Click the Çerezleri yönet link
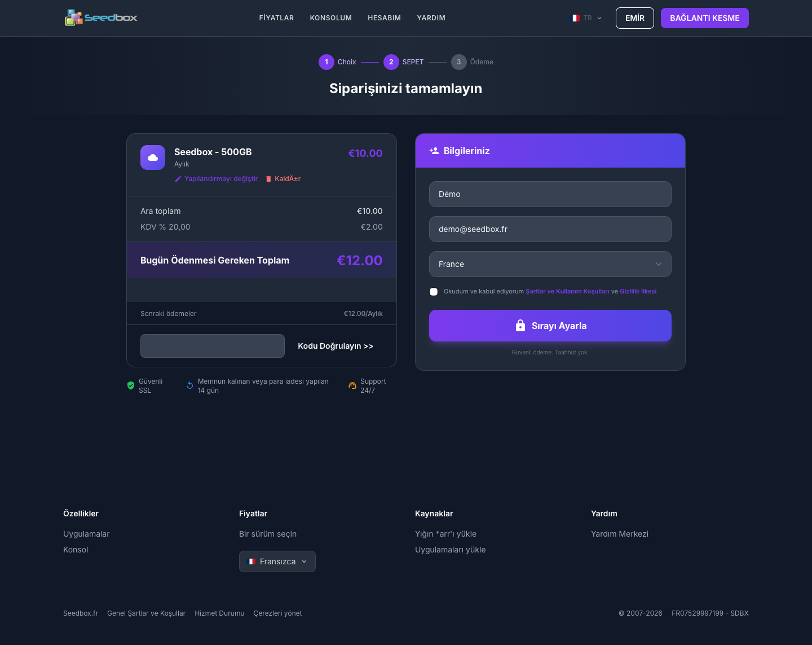812x645 pixels. (x=277, y=613)
